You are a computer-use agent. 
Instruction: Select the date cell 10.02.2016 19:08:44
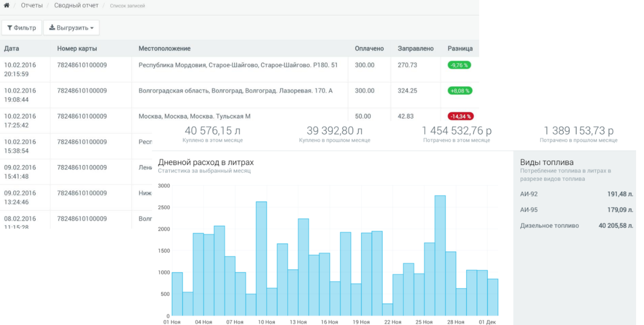[x=20, y=95]
